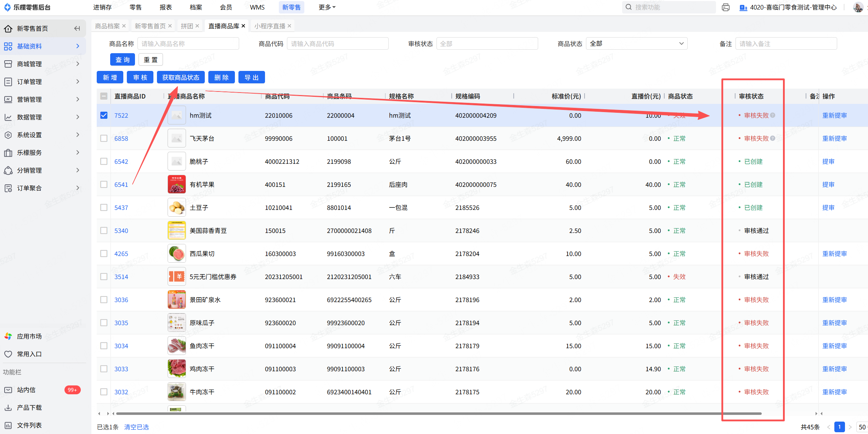The width and height of the screenshot is (868, 434).
Task: Open the WMS menu item
Action: pyautogui.click(x=257, y=7)
